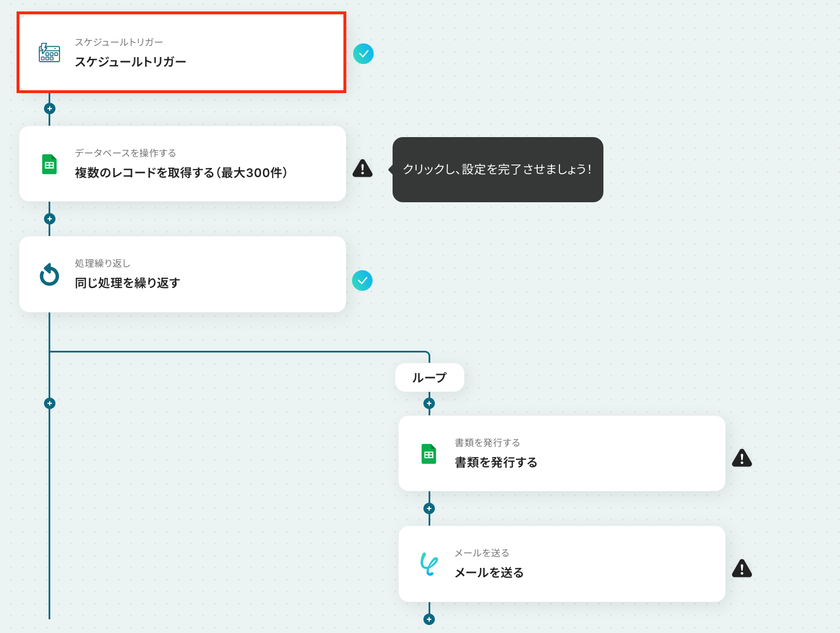Add step between 書類を発行する and メールを送る
Image resolution: width=840 pixels, height=633 pixels.
point(429,508)
